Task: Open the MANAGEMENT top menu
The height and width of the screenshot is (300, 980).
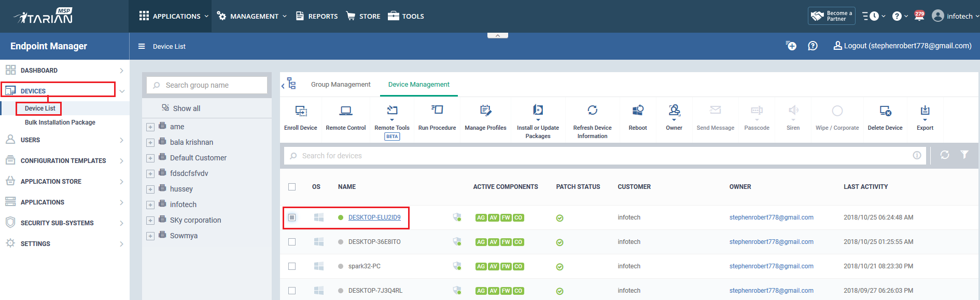Action: (x=251, y=16)
